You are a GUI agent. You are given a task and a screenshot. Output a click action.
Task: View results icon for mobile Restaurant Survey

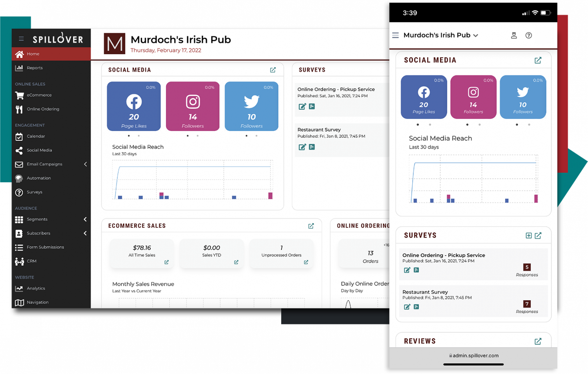(416, 307)
